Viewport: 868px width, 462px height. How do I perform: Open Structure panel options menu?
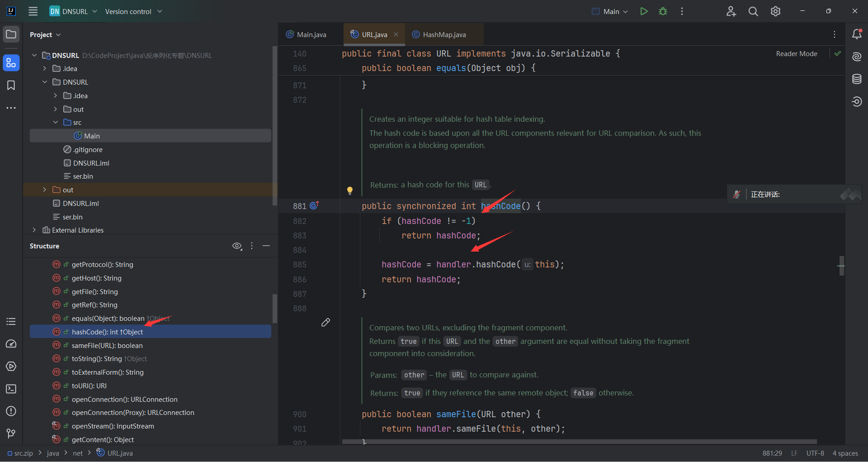[x=252, y=246]
